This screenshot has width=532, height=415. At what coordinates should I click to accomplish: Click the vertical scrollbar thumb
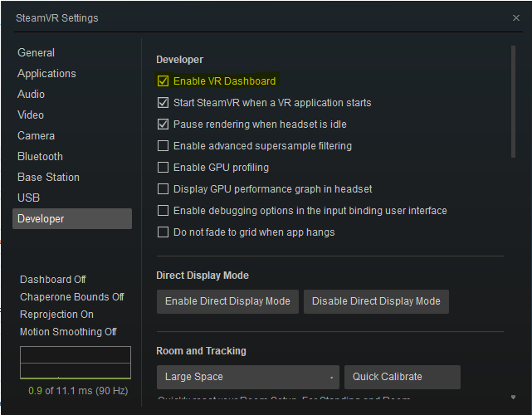pos(514,102)
